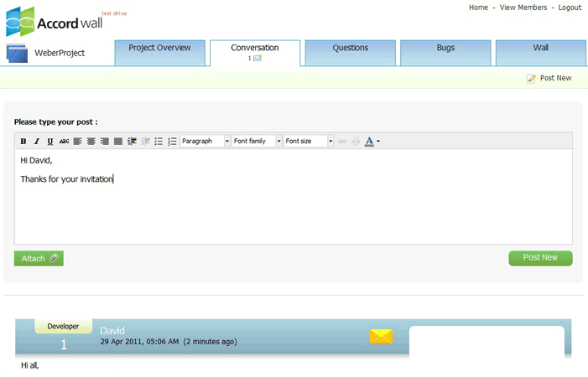The width and height of the screenshot is (588, 377).
Task: Align text to the left
Action: coord(77,142)
